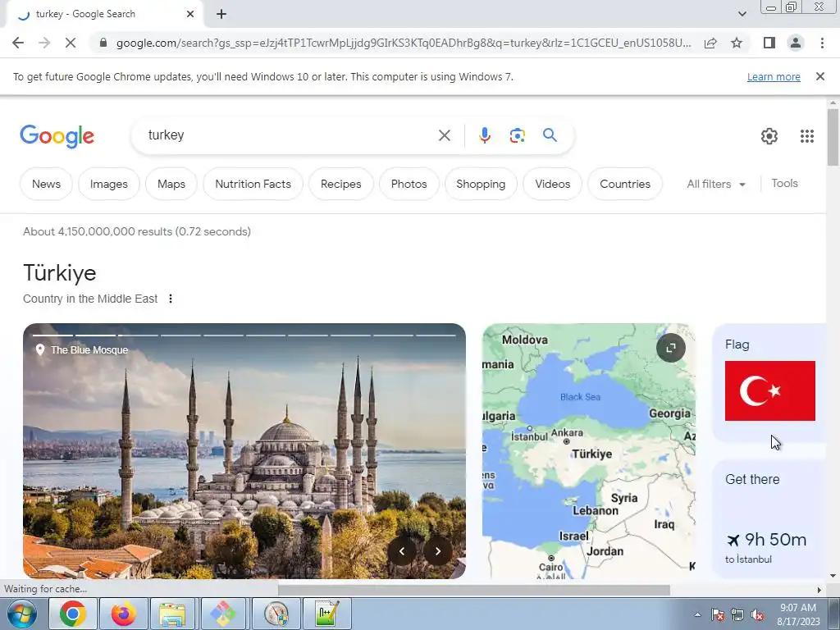Screen dimensions: 840x630
Task: Click the address bar URL
Action: [x=404, y=43]
